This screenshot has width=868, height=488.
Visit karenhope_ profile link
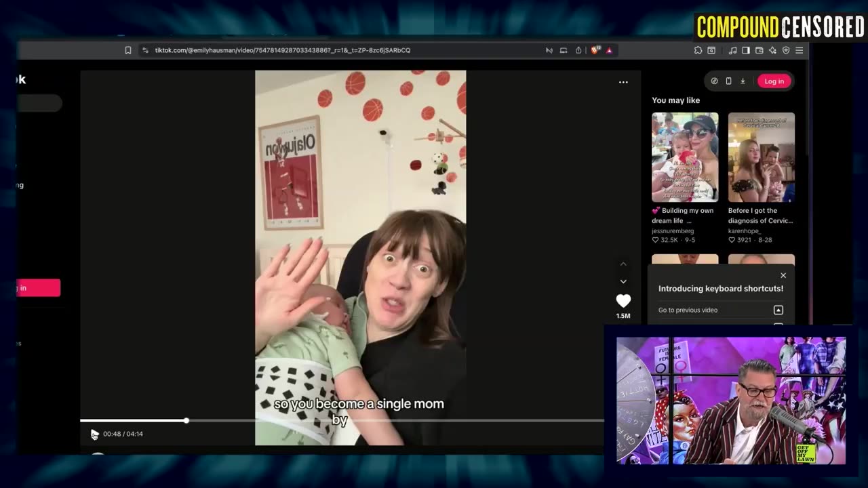[745, 231]
